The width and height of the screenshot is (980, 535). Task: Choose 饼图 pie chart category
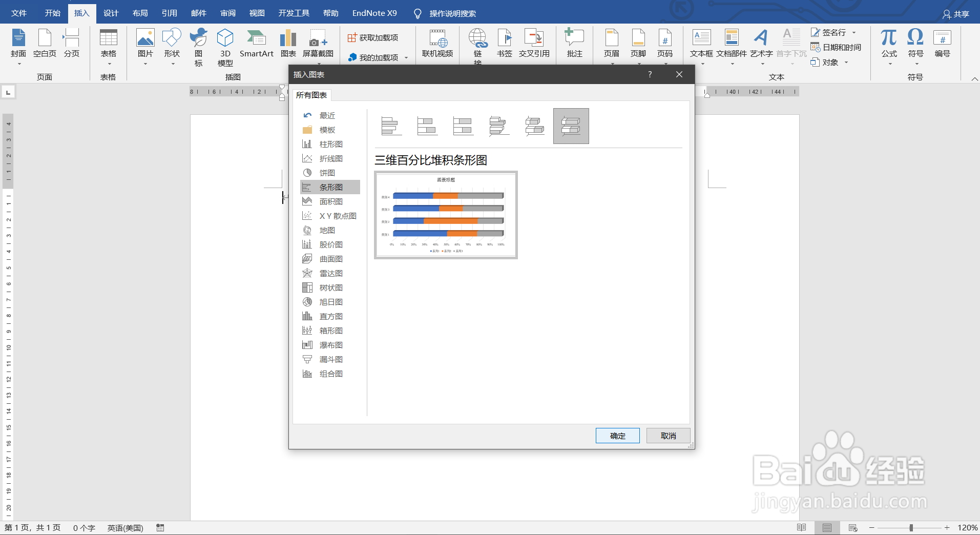330,173
